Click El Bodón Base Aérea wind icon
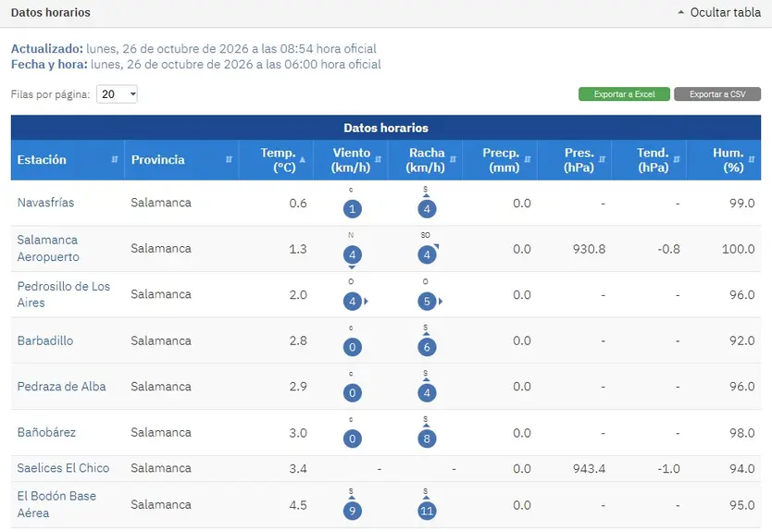This screenshot has width=772, height=532. pos(352,511)
